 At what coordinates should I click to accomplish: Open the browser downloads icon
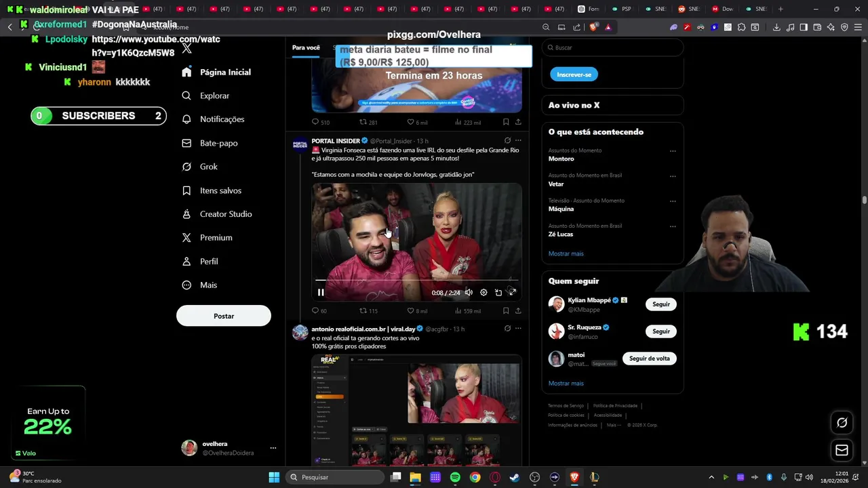click(x=776, y=27)
